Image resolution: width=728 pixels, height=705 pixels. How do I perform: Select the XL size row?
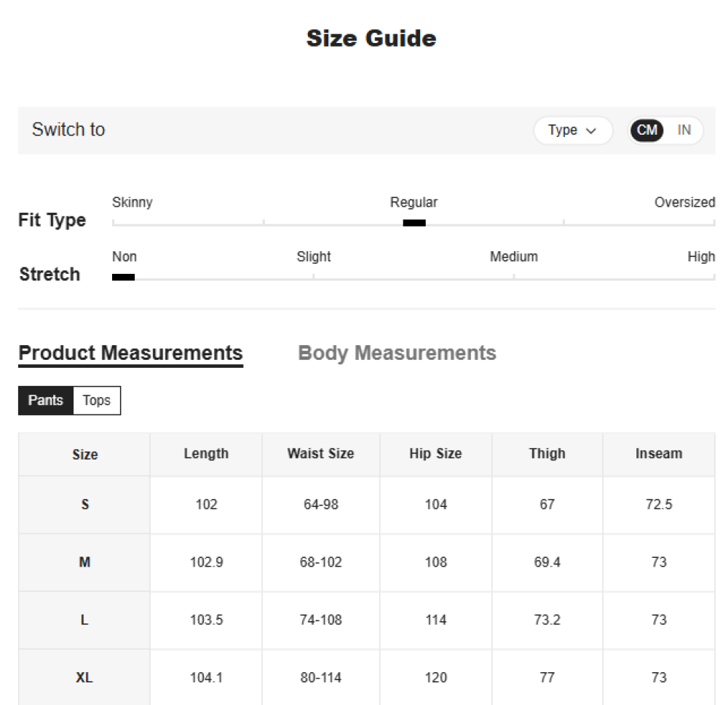click(x=84, y=678)
